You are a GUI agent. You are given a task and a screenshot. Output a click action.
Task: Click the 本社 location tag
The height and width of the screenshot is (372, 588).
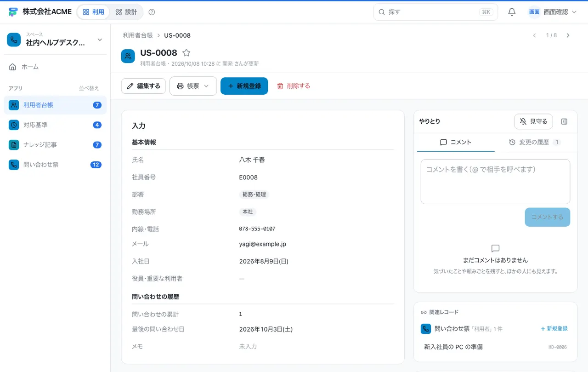click(248, 212)
